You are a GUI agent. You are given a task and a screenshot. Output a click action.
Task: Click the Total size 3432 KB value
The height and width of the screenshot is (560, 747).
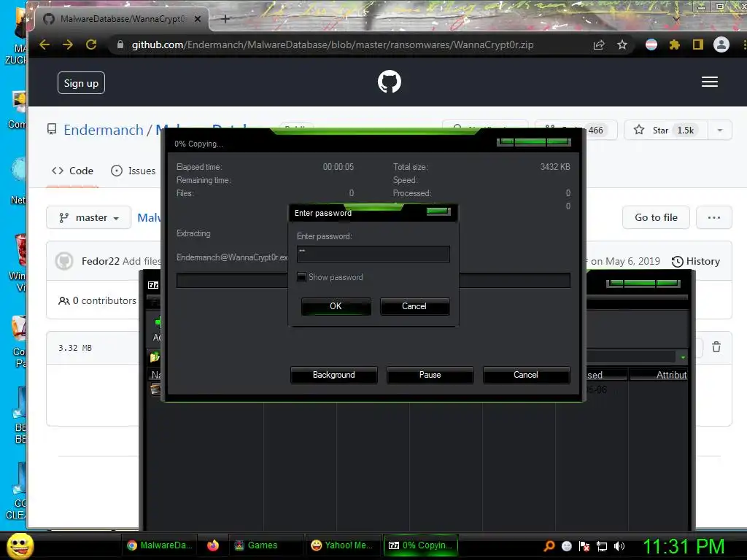pos(555,167)
